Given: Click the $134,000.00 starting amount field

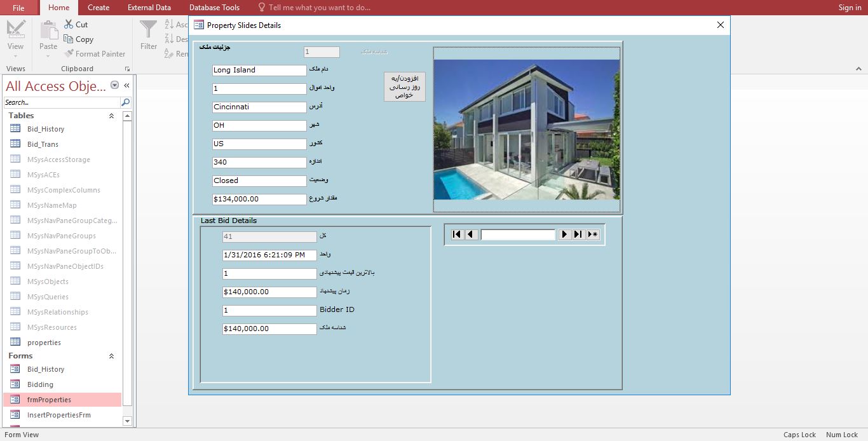Looking at the screenshot, I should (x=259, y=200).
